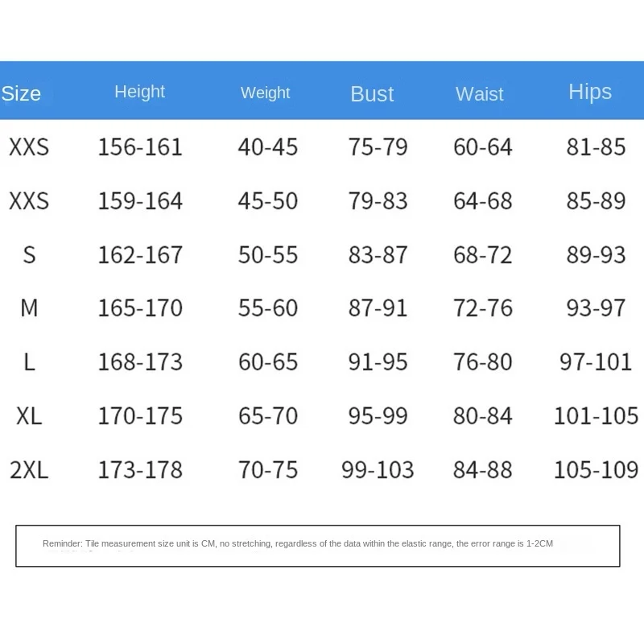Click the hips value 97-101
The height and width of the screenshot is (644, 644).
pyautogui.click(x=596, y=361)
